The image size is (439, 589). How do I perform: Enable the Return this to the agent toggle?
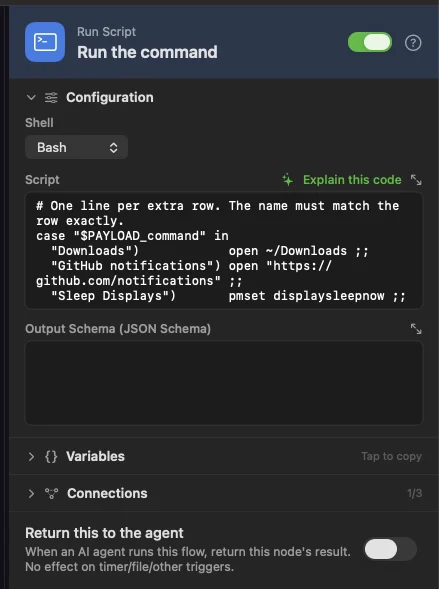point(391,549)
